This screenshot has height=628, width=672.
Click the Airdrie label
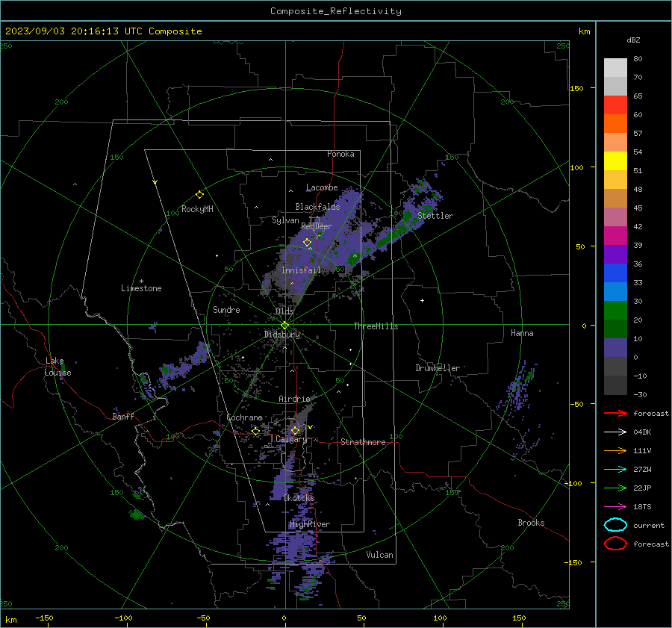pos(294,399)
